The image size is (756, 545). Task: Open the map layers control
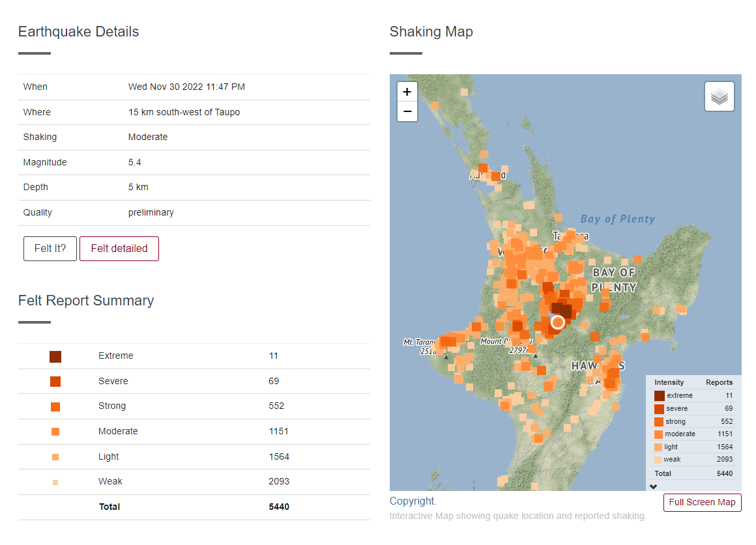click(x=720, y=96)
